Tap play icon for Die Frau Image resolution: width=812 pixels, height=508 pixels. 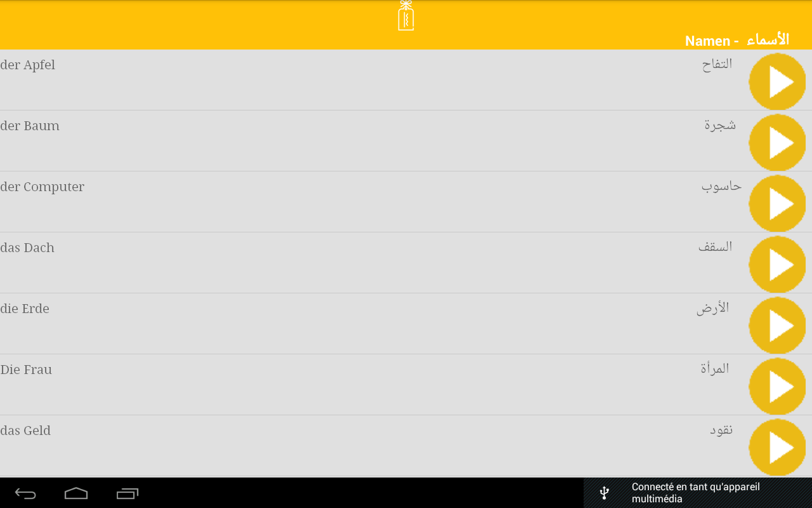point(777,387)
